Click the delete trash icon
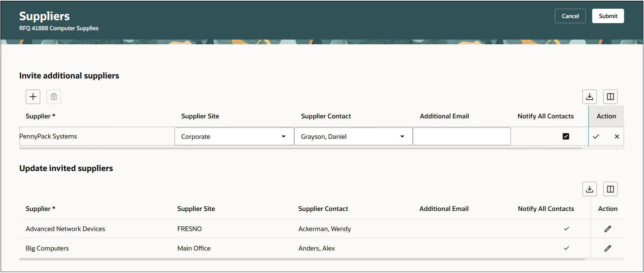The height and width of the screenshot is (273, 644). (x=54, y=97)
